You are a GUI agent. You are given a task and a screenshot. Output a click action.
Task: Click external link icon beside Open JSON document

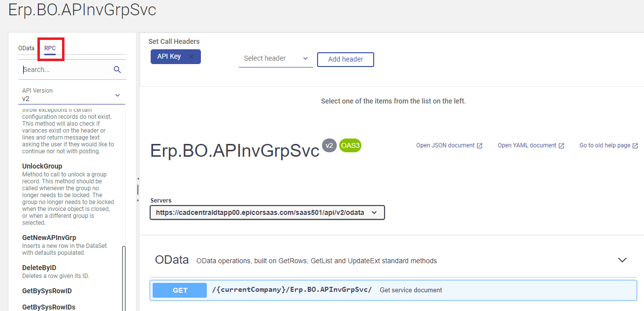pos(480,146)
